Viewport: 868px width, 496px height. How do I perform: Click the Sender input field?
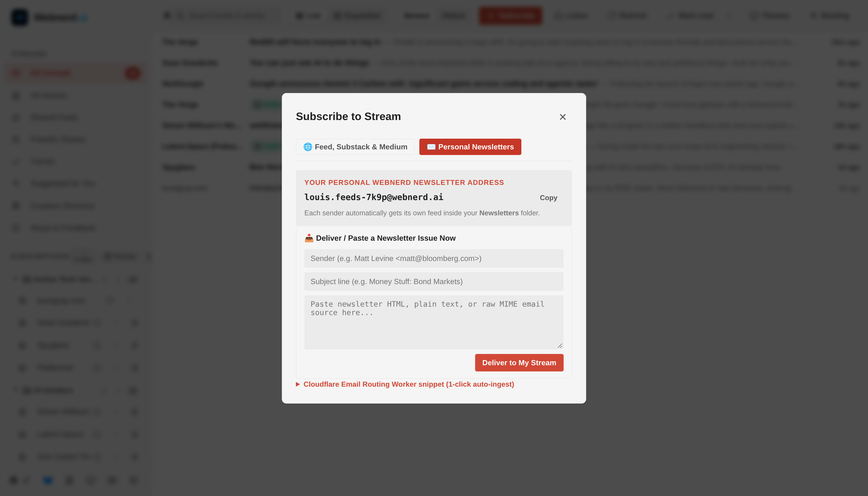[434, 258]
